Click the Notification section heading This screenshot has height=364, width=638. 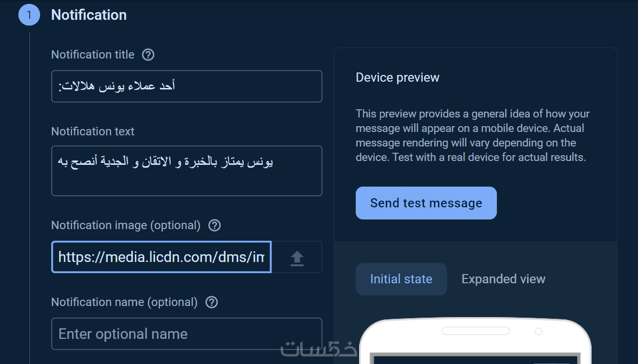point(89,15)
